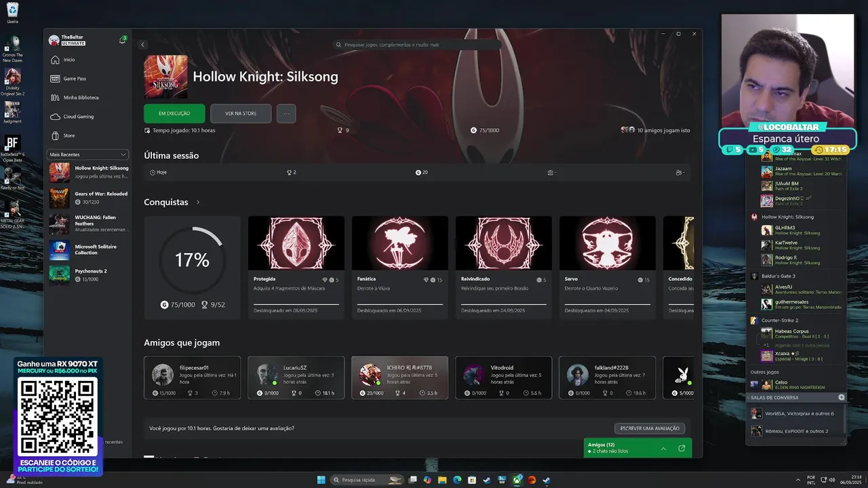
Task: Open Cronos The New Dawn desktop icon
Action: click(12, 49)
